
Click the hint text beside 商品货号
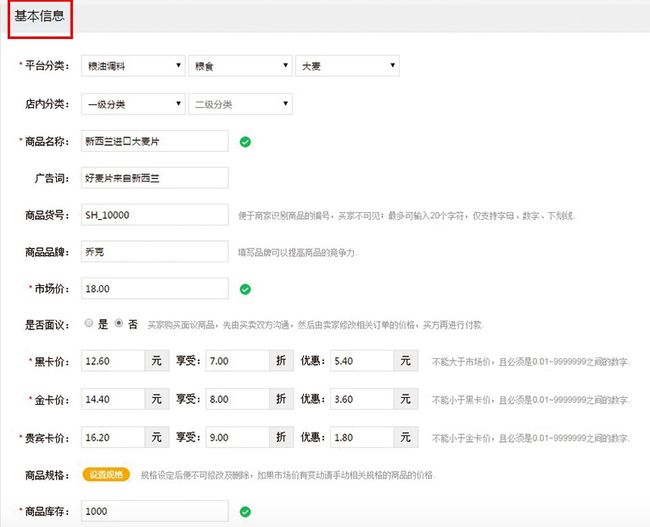(x=406, y=216)
